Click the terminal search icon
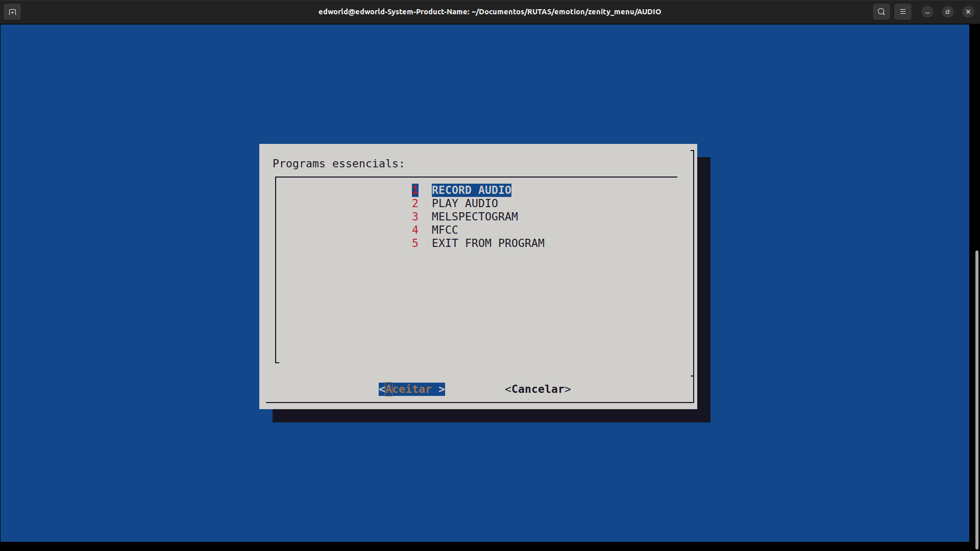The height and width of the screenshot is (551, 980). 881,12
